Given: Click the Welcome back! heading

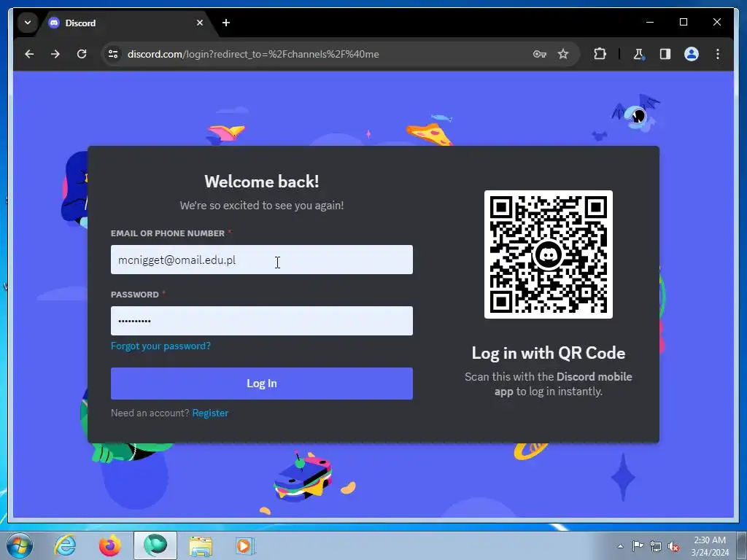Looking at the screenshot, I should [x=262, y=182].
